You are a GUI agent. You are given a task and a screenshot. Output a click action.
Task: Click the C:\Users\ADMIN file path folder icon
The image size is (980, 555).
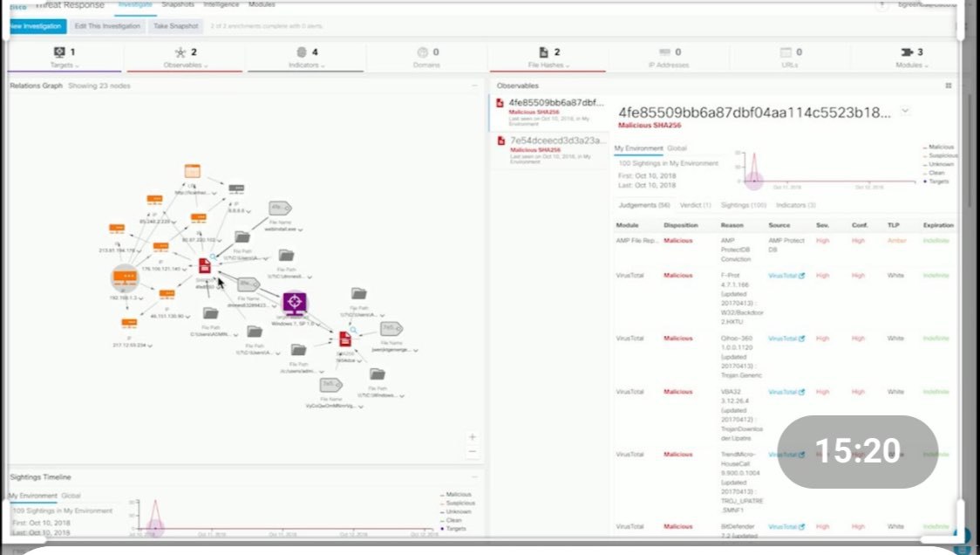(211, 313)
